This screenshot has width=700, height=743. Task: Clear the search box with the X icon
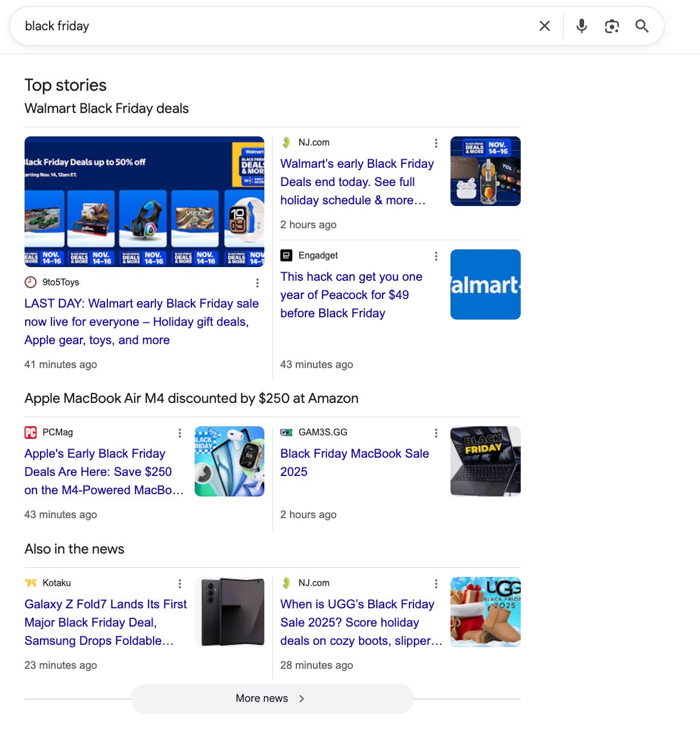click(x=545, y=26)
